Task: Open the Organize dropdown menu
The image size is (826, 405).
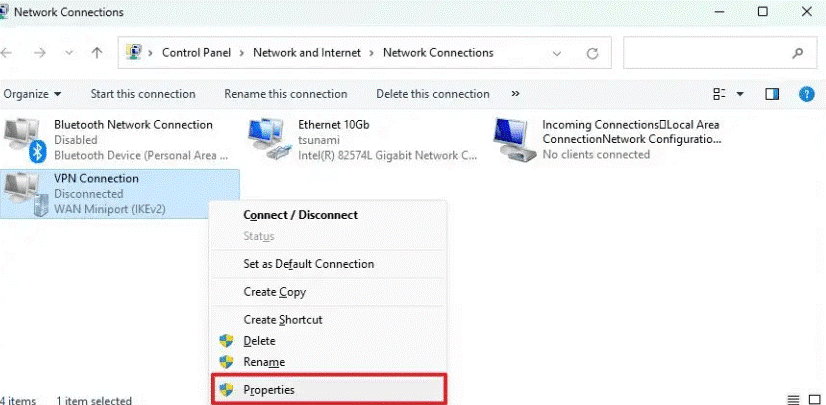Action: click(32, 94)
